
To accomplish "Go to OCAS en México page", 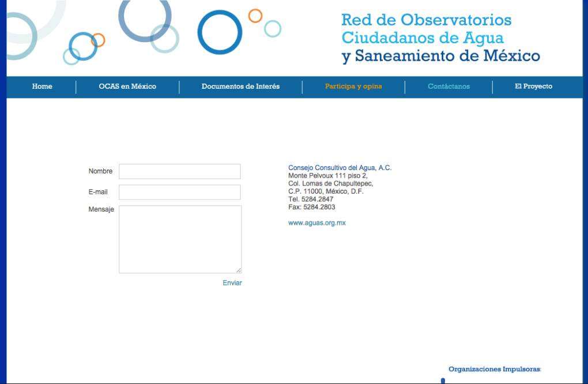I will coord(127,86).
